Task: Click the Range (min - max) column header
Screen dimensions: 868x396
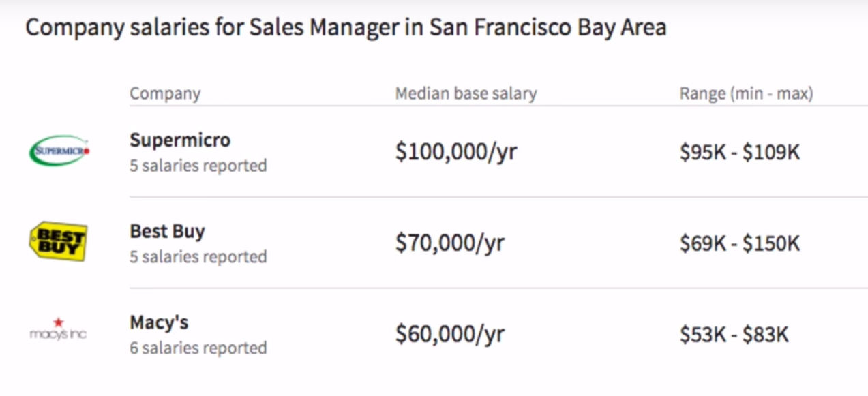Action: point(746,93)
